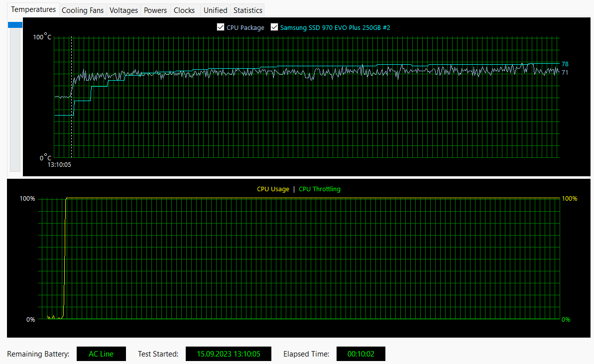Click the Elapsed Time value 00:10:02
Viewport: 594px width, 364px height.
point(360,354)
